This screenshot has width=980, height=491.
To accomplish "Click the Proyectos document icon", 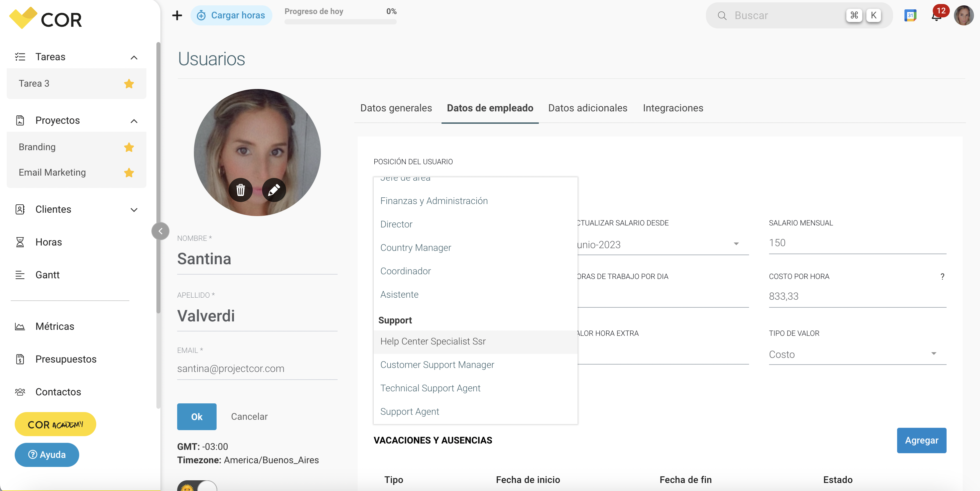I will (x=20, y=120).
